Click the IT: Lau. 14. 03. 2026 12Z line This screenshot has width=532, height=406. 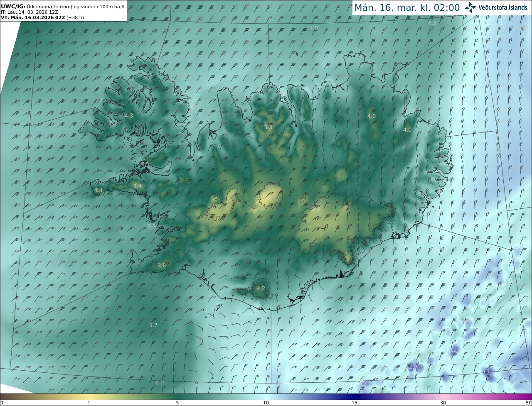[30, 12]
